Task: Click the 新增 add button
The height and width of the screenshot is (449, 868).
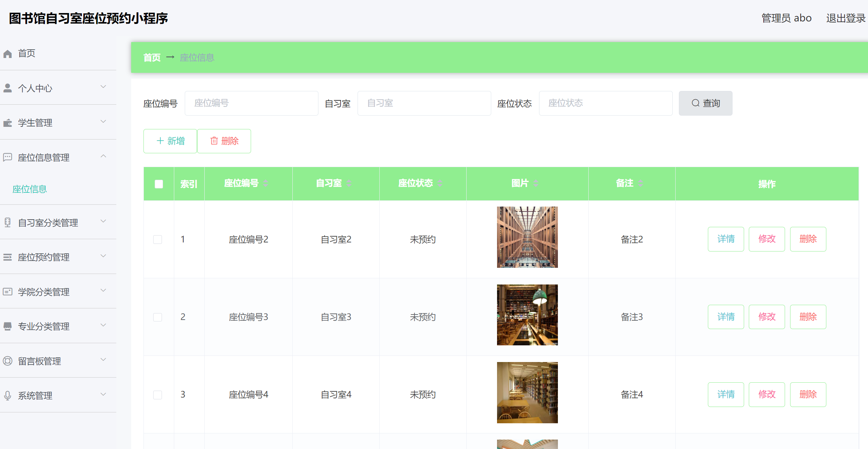Action: [170, 141]
